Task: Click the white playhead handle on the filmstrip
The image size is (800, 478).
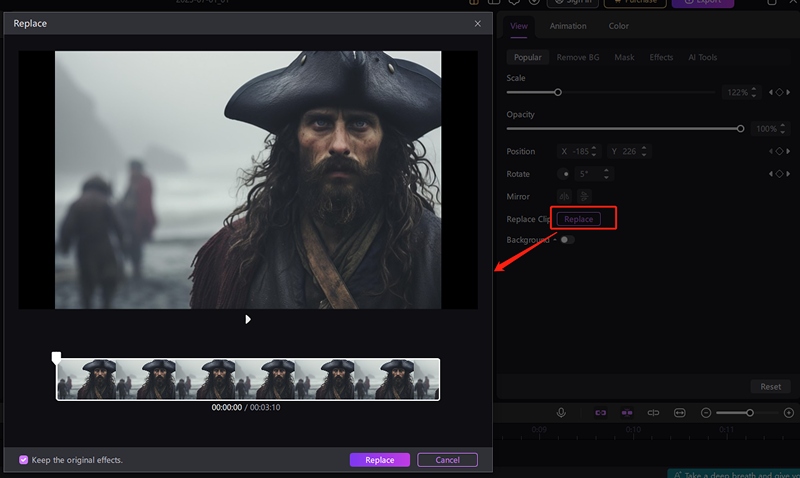Action: point(56,358)
